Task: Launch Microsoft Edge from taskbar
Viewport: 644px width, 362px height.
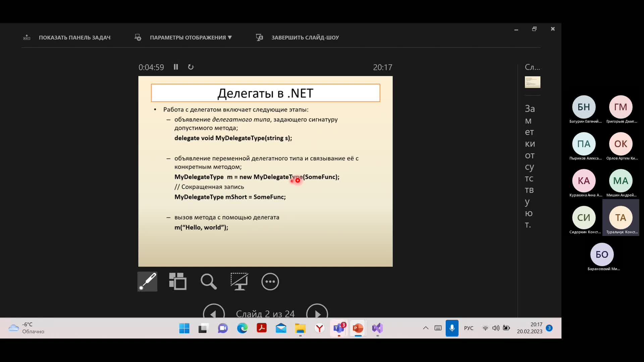Action: click(242, 328)
